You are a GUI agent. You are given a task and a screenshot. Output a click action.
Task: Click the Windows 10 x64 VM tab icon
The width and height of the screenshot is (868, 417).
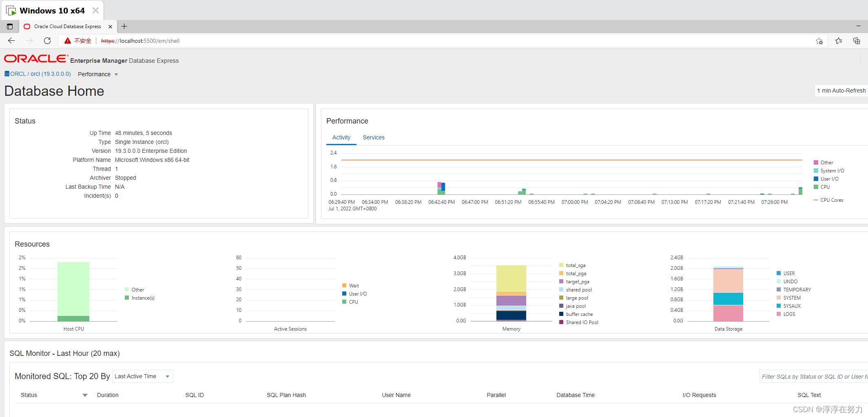[x=11, y=11]
